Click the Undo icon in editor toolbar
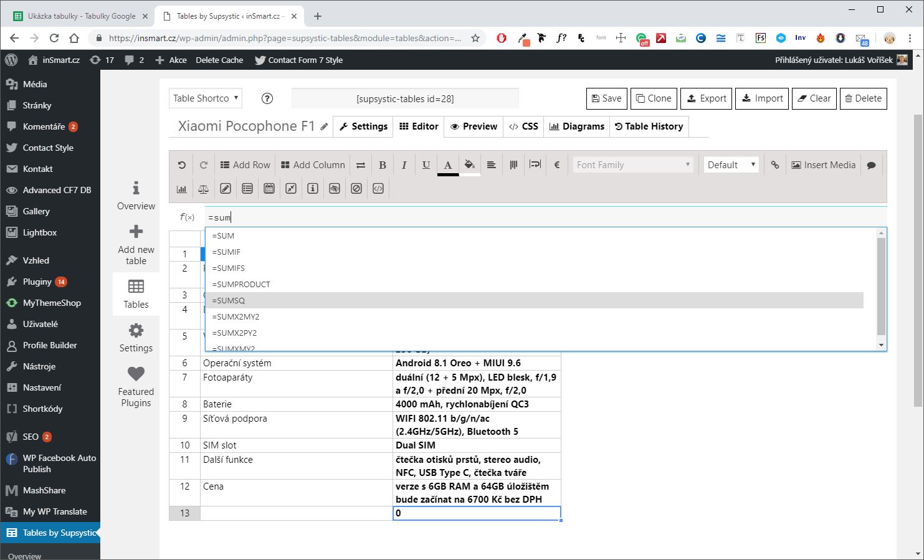 (181, 165)
